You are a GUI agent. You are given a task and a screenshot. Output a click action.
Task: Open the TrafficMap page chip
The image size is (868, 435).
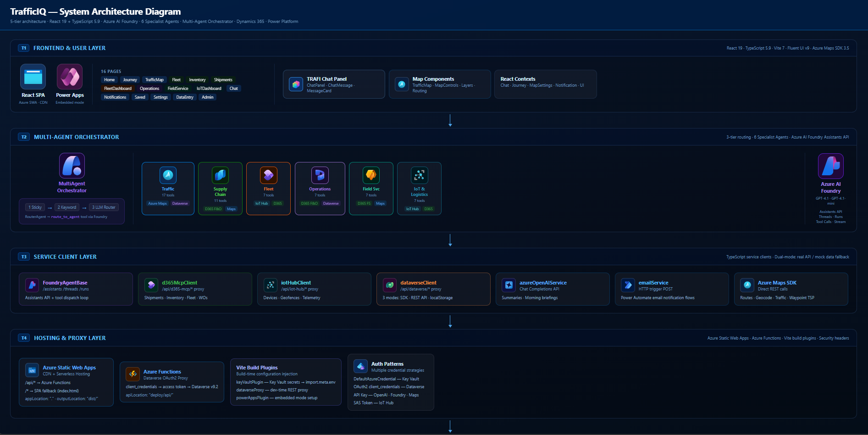[x=155, y=80]
